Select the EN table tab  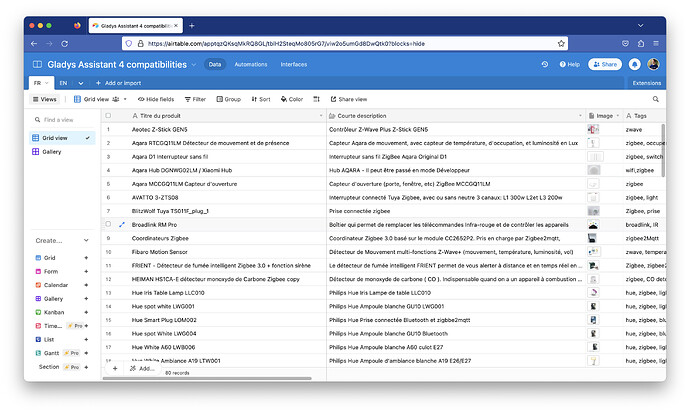click(63, 83)
